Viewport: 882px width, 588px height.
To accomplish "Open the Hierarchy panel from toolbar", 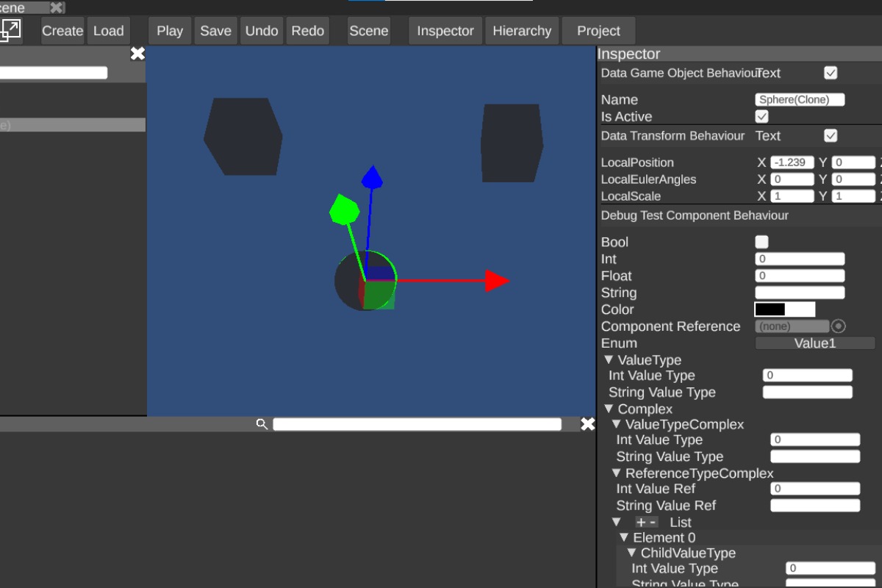I will [522, 31].
